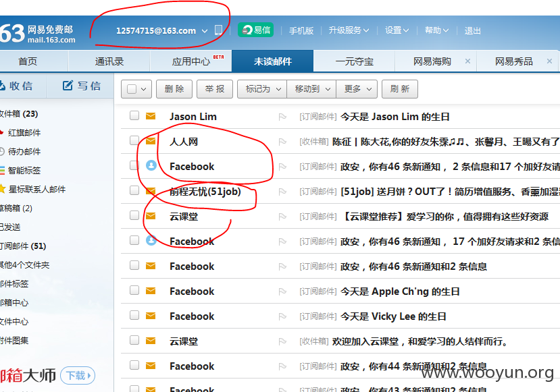Click the 下载 button for 邮箱大师
The width and height of the screenshot is (560, 392).
(x=78, y=375)
